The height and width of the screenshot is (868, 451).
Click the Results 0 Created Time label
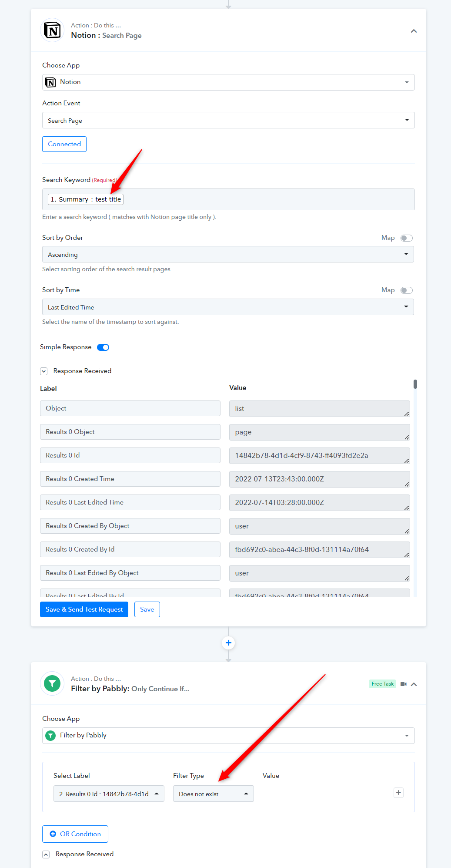pos(130,479)
